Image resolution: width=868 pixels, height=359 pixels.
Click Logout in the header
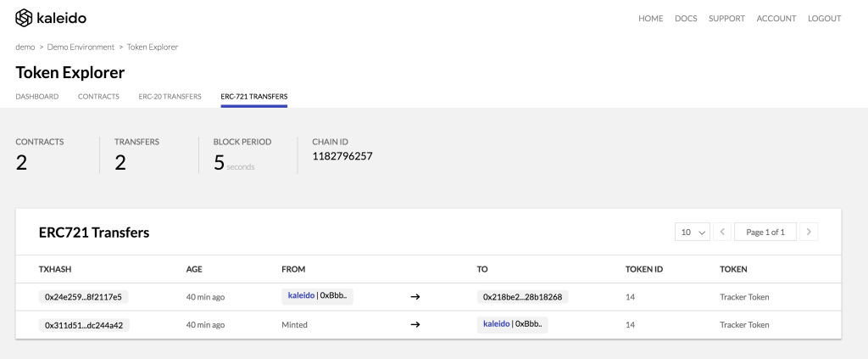click(x=824, y=19)
